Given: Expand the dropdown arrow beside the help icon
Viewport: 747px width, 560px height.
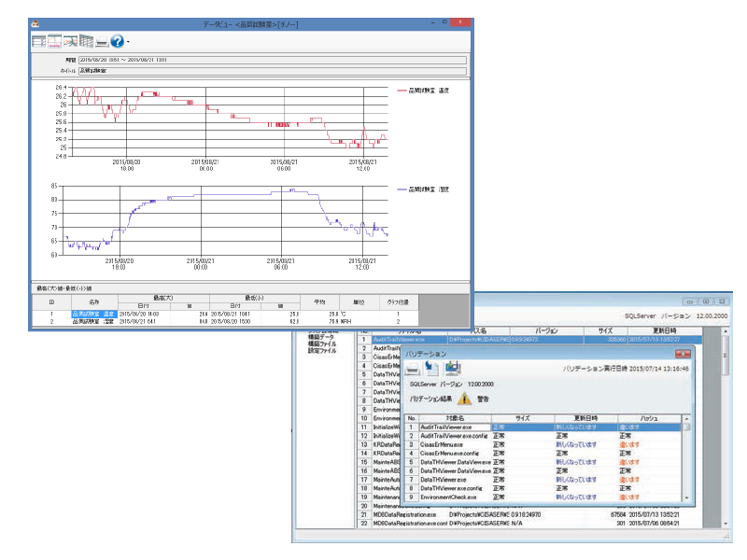Looking at the screenshot, I should (128, 42).
